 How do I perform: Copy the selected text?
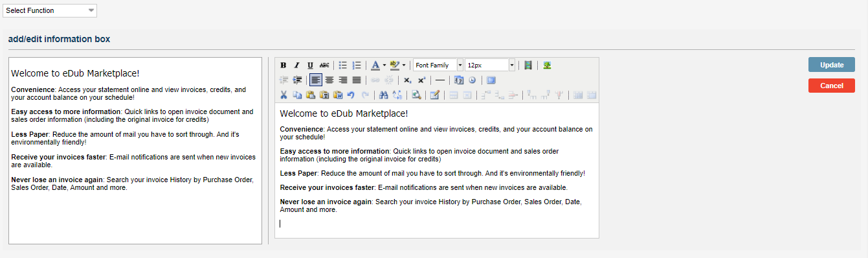(297, 95)
